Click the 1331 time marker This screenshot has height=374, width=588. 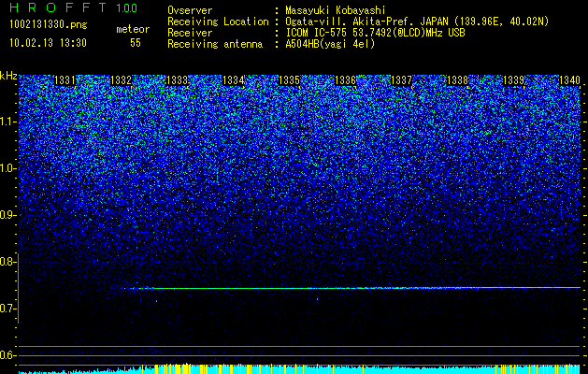[x=65, y=80]
